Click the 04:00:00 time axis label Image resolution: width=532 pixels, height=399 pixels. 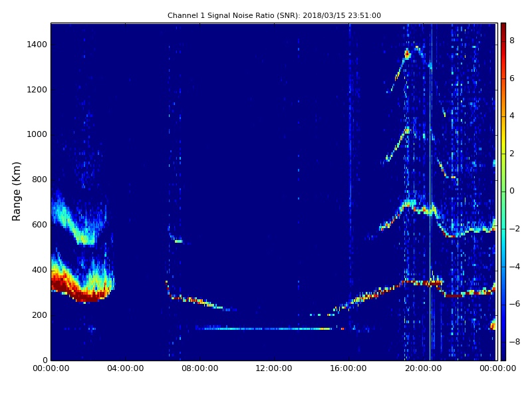pyautogui.click(x=125, y=368)
